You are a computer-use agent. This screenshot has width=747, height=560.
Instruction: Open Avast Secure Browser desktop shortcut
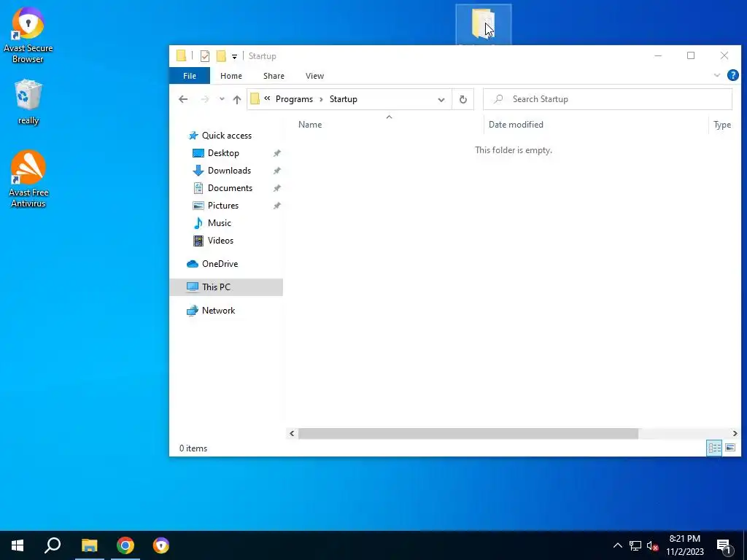[28, 35]
